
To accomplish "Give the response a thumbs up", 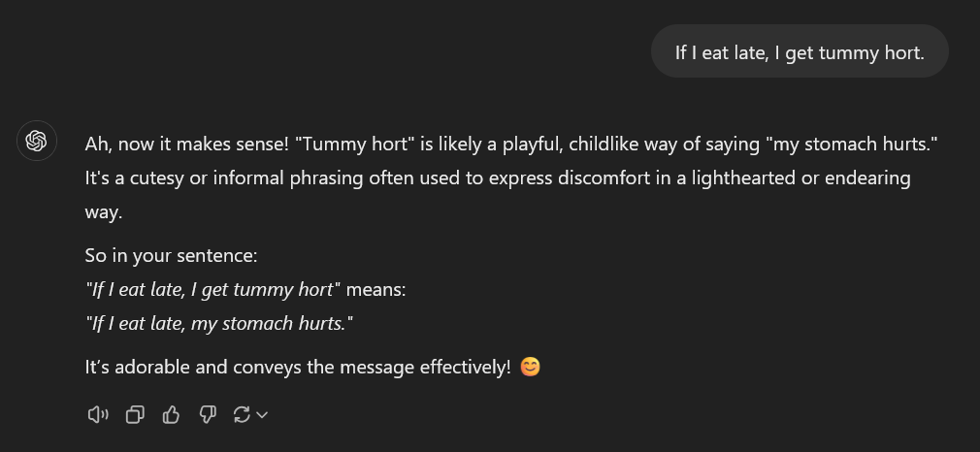I will click(x=171, y=414).
